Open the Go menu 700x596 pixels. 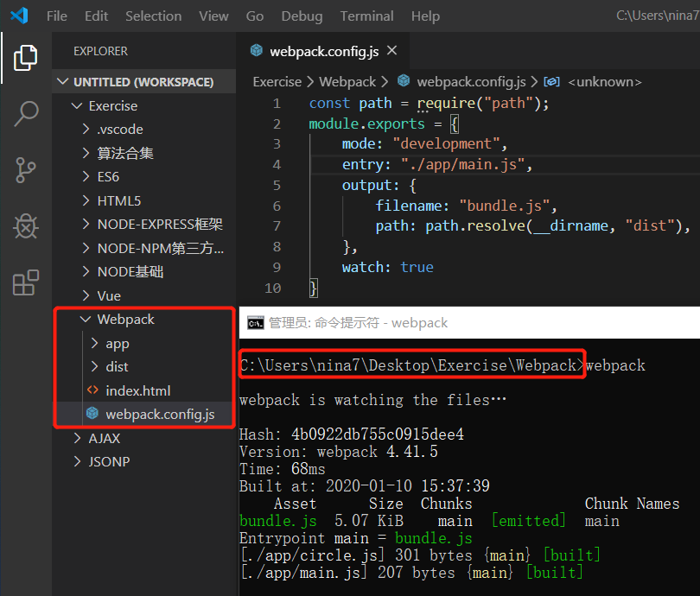click(255, 16)
